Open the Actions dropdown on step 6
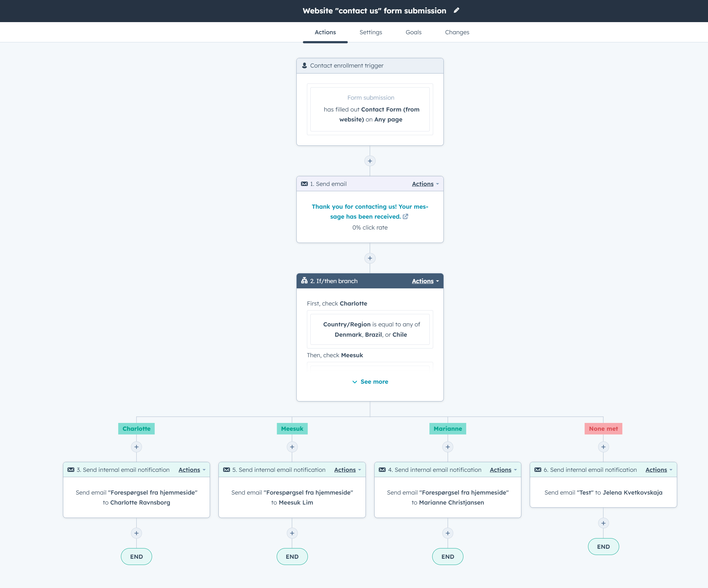This screenshot has height=588, width=708. 656,469
